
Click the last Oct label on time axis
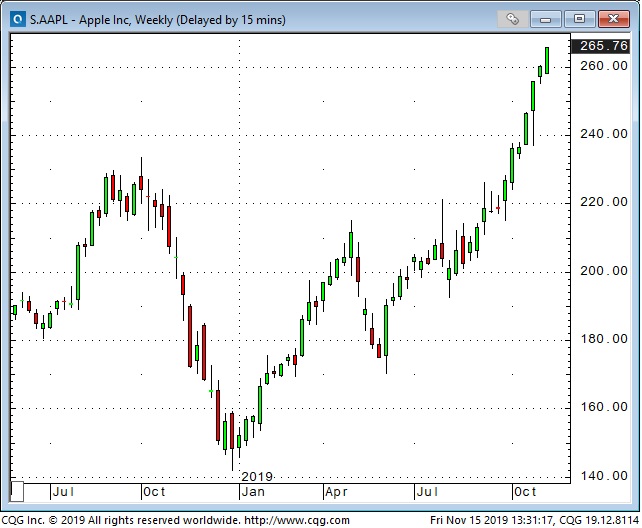[525, 492]
